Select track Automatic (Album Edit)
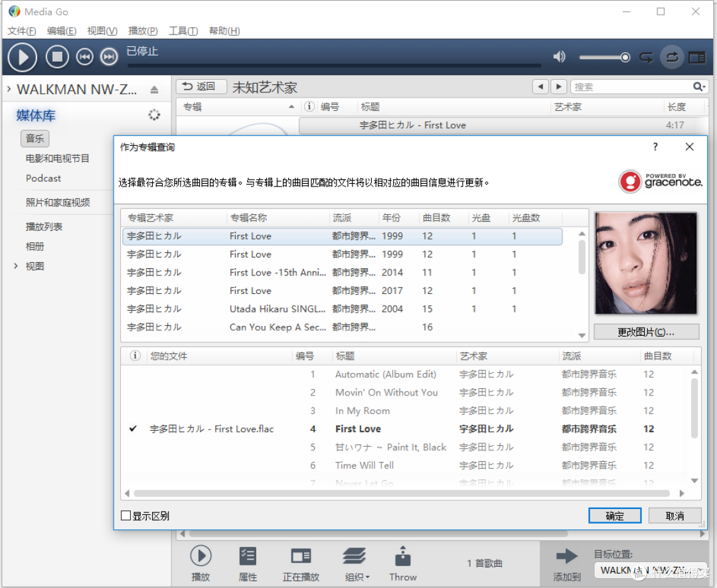 click(x=386, y=374)
